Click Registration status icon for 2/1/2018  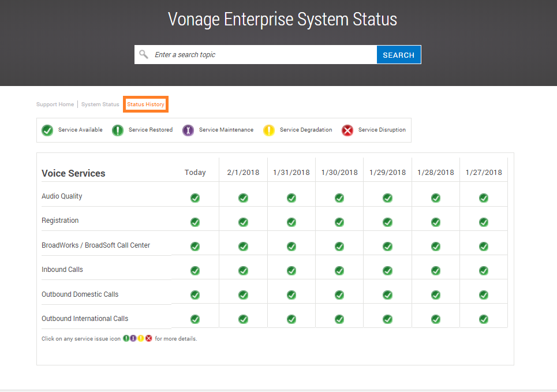pyautogui.click(x=244, y=222)
